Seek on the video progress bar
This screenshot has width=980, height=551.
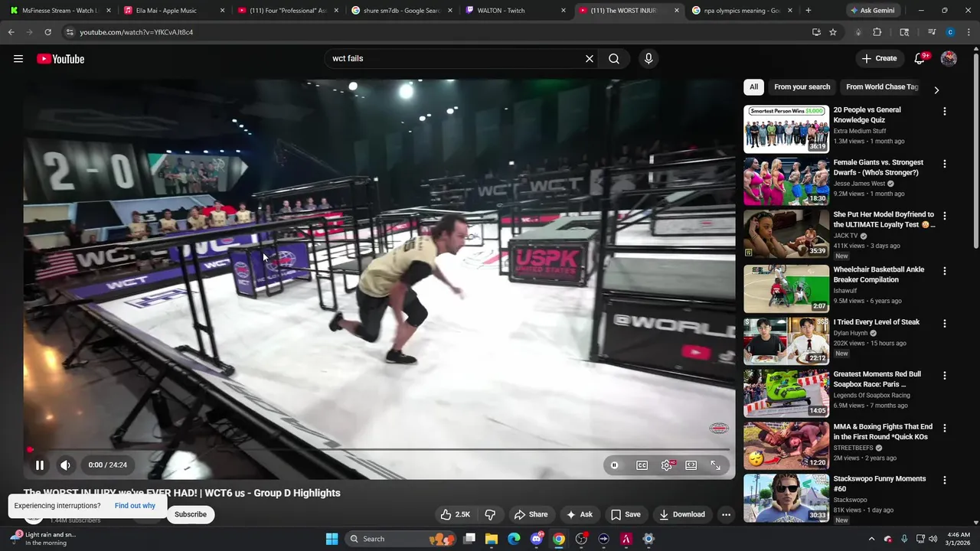379,450
